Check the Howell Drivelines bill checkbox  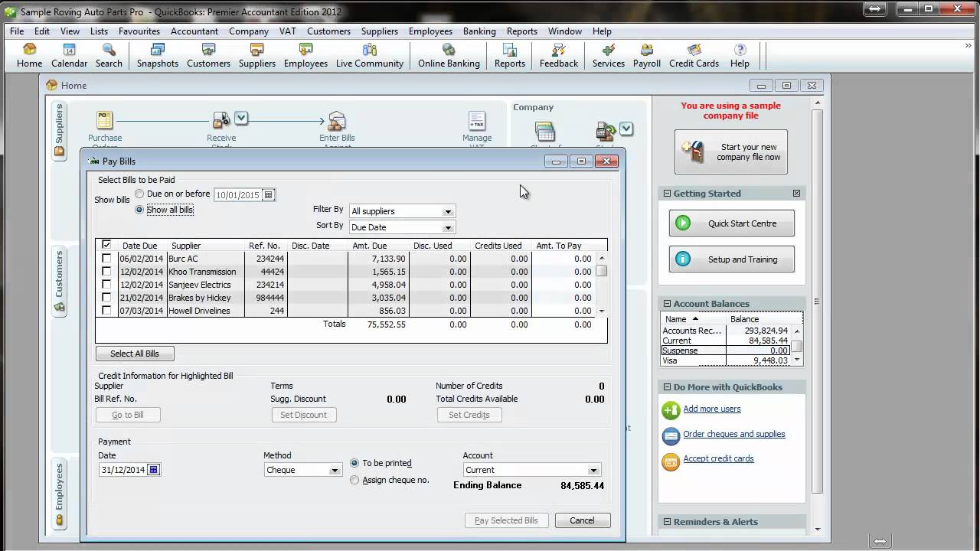tap(106, 311)
